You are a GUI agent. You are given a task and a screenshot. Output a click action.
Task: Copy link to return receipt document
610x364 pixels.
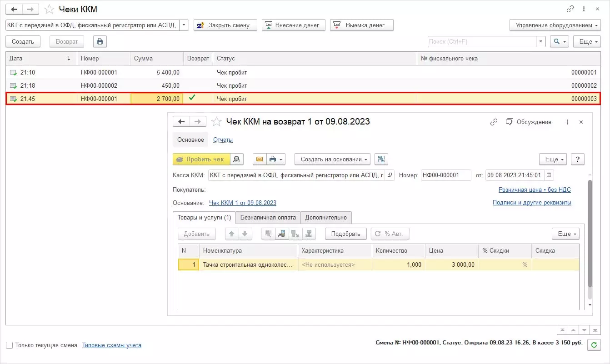click(x=494, y=122)
